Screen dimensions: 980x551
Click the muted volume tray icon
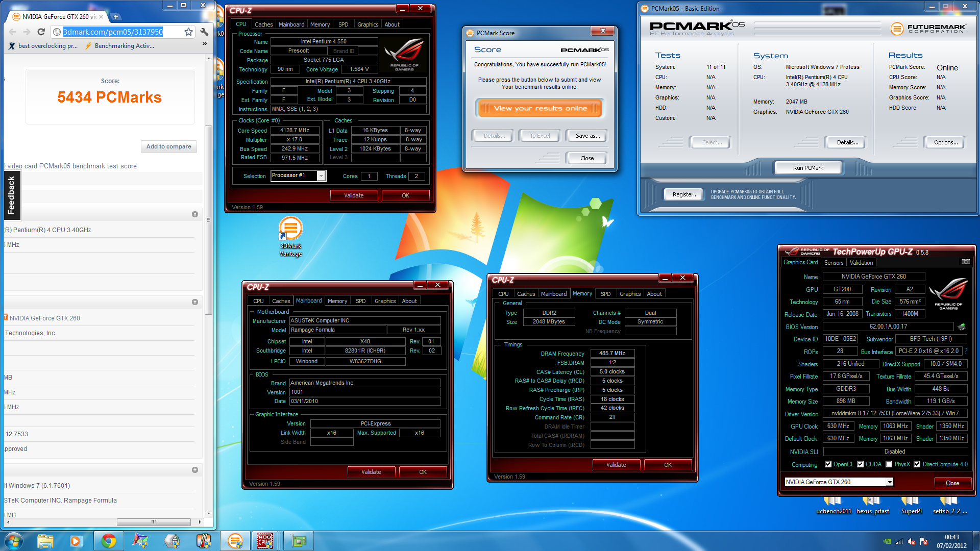click(911, 541)
